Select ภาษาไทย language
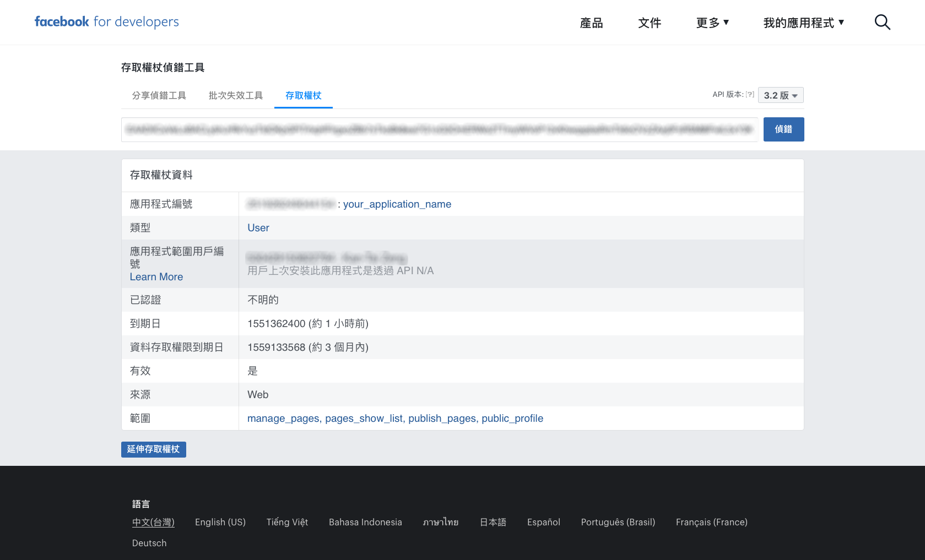 point(441,522)
